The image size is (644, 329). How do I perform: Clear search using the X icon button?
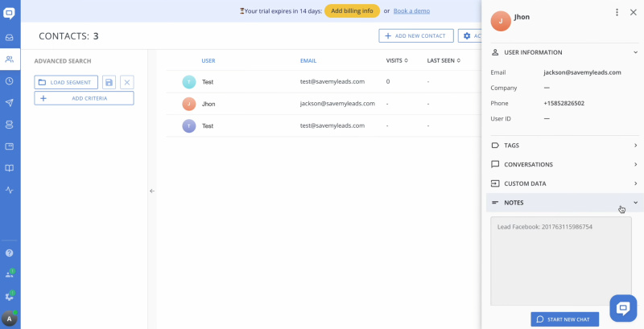click(127, 83)
